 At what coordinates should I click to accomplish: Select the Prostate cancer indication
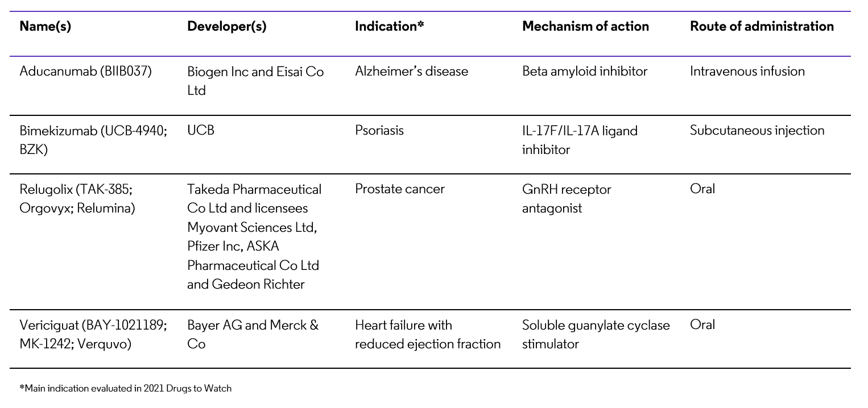pyautogui.click(x=399, y=189)
